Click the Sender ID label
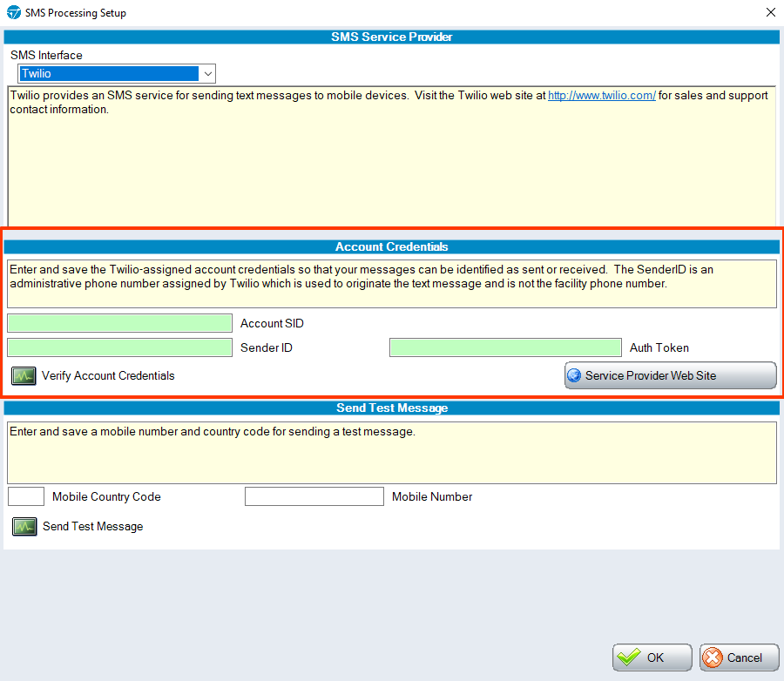This screenshot has height=681, width=784. pyautogui.click(x=267, y=348)
